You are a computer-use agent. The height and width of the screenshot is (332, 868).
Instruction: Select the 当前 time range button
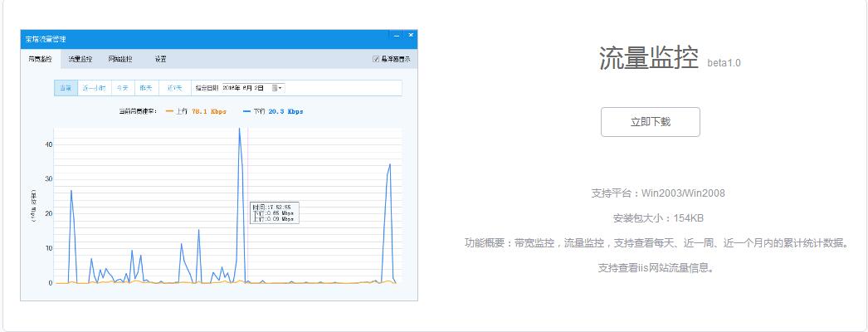66,87
